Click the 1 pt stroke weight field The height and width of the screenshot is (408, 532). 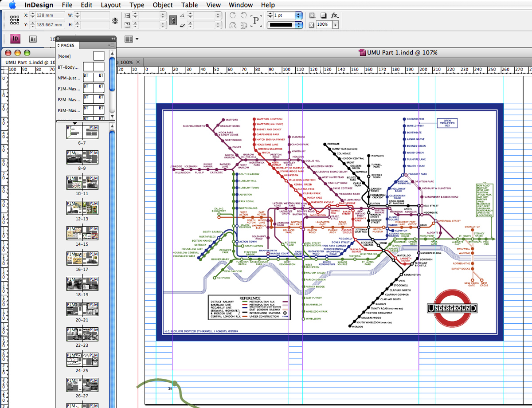[284, 16]
